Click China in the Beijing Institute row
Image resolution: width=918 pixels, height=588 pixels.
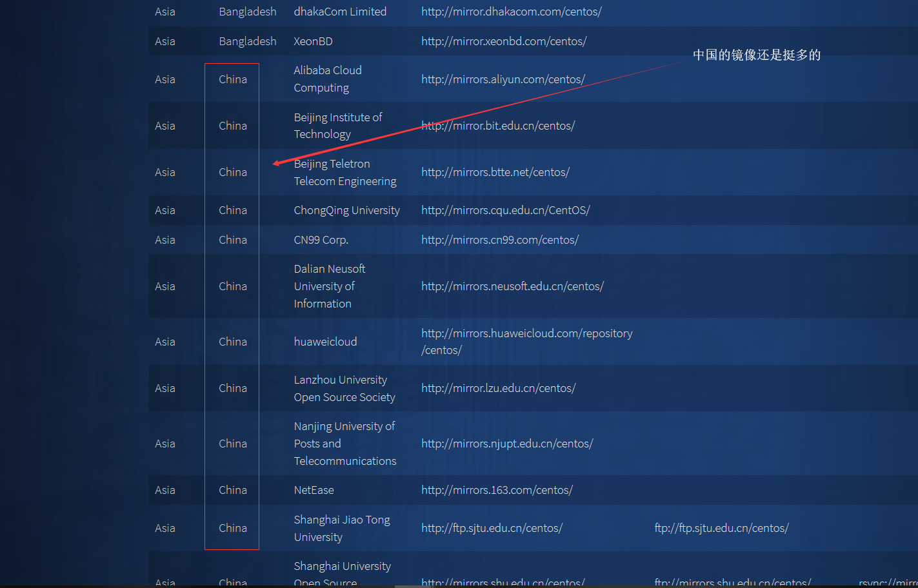[233, 126]
